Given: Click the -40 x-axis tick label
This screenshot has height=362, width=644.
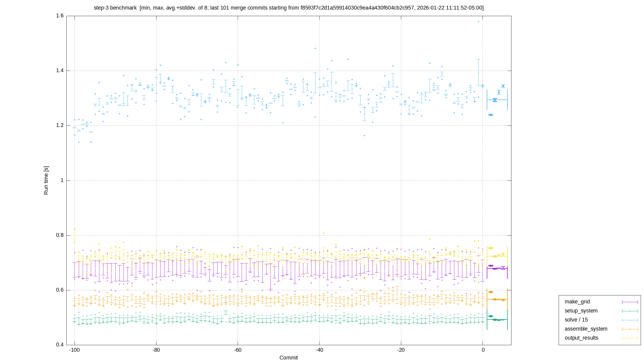Looking at the screenshot, I should pos(319,350).
